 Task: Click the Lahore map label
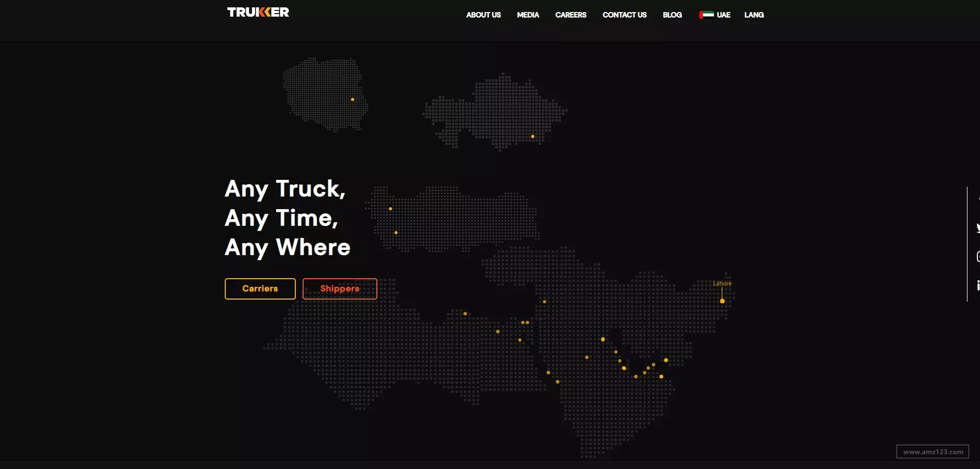(722, 283)
